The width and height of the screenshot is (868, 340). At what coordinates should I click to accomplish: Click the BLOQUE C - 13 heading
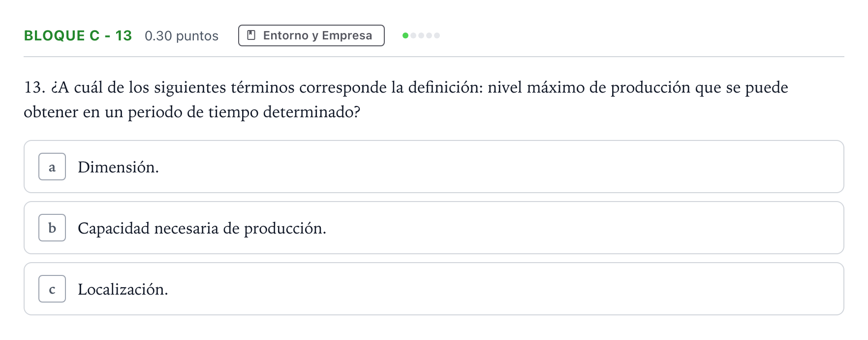pos(78,35)
